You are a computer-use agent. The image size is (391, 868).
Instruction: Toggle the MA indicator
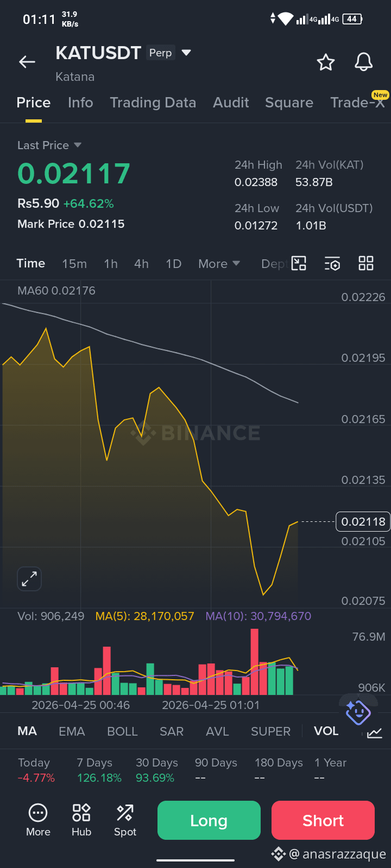[x=27, y=731]
